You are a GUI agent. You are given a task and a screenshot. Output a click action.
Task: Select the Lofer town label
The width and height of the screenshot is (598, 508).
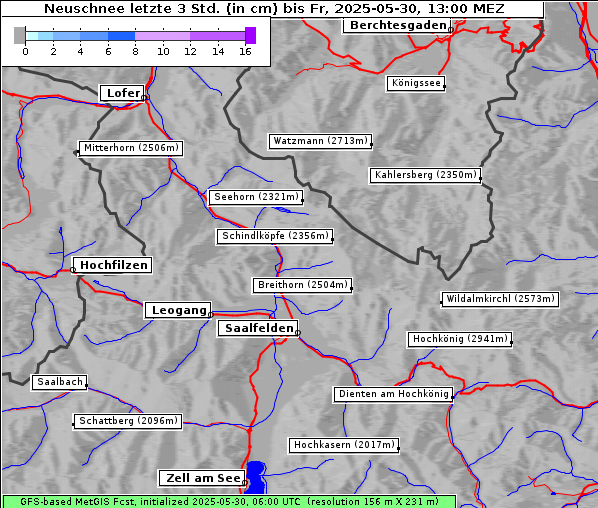tap(122, 93)
